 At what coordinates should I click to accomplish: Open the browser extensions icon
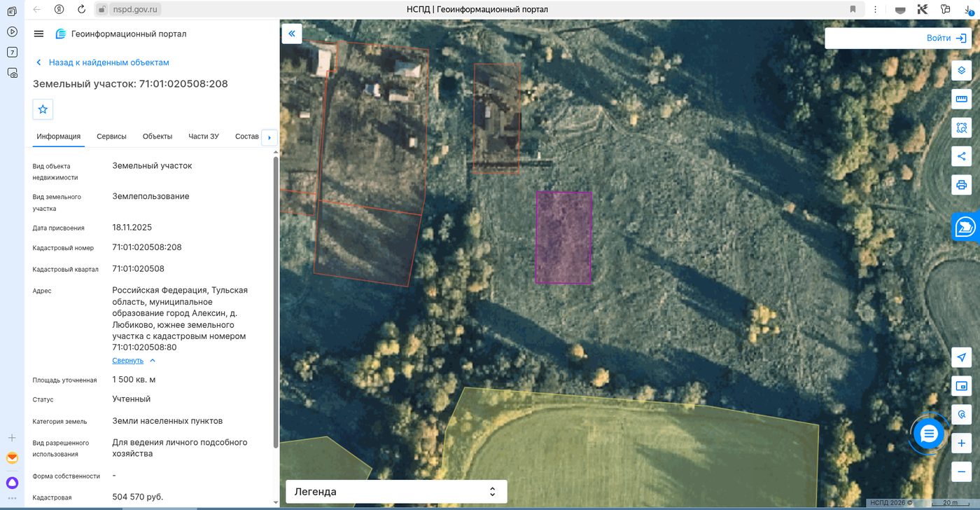946,9
